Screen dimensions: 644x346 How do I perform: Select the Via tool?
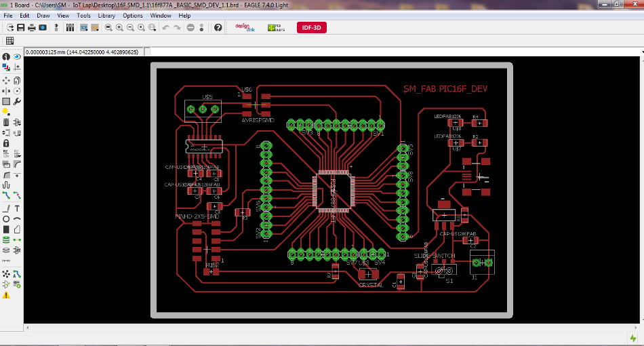[6, 240]
